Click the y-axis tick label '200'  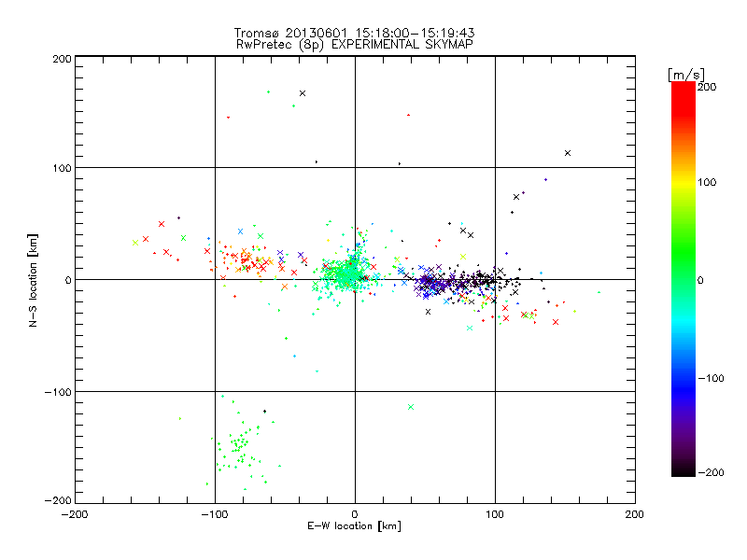[x=62, y=59]
